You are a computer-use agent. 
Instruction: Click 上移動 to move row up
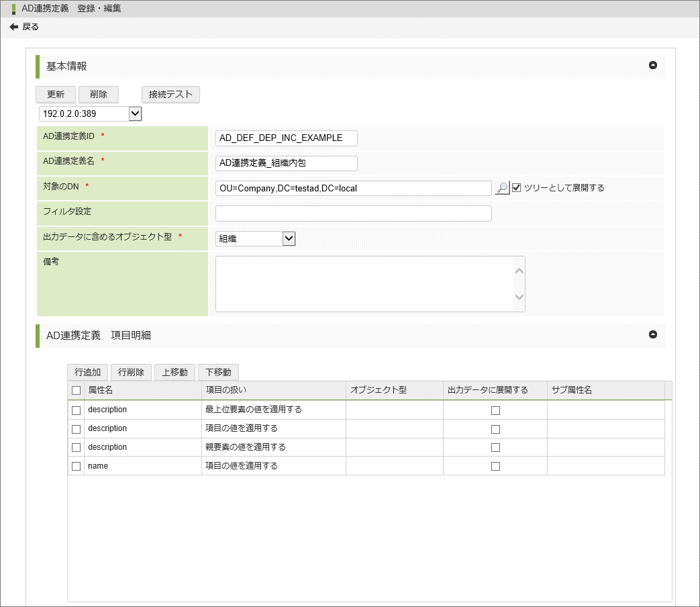coord(174,372)
